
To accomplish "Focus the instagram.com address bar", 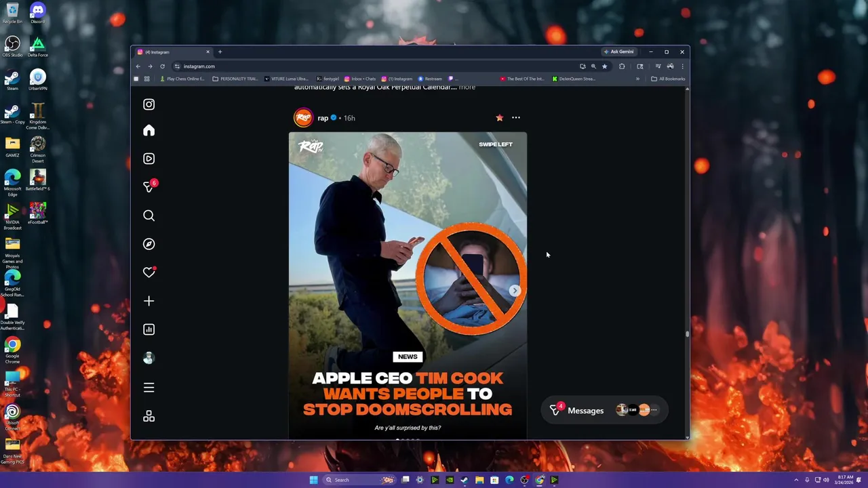I will pyautogui.click(x=380, y=66).
